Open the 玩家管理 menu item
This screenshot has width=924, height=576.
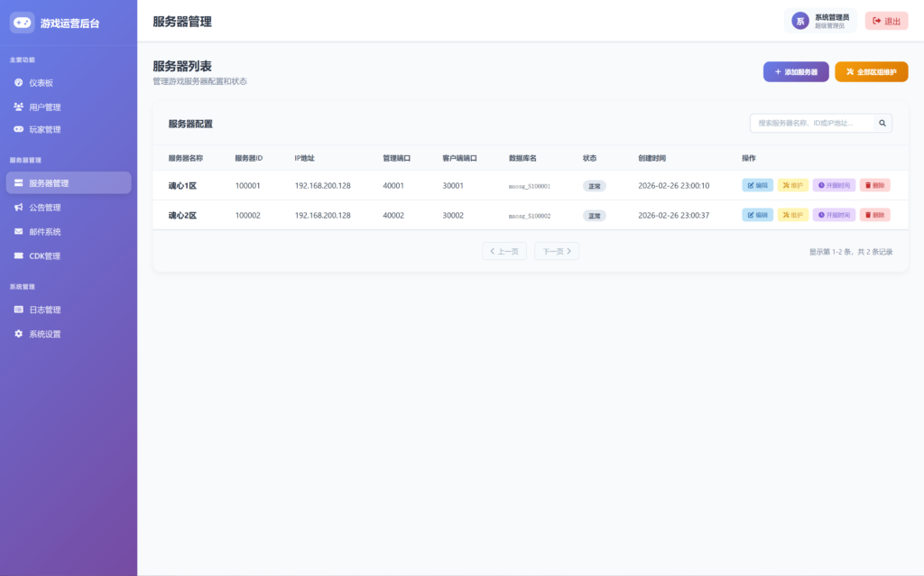[x=44, y=130]
